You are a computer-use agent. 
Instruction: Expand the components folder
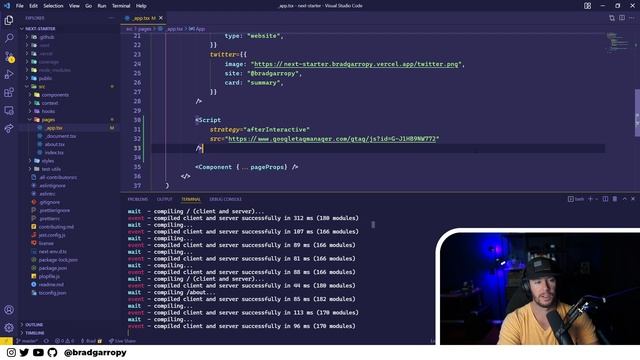tap(55, 95)
